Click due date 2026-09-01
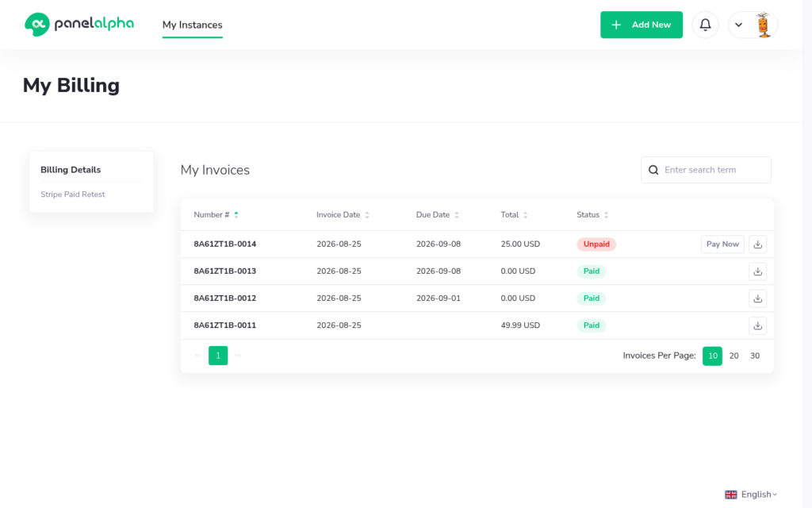This screenshot has height=508, width=812. point(438,298)
